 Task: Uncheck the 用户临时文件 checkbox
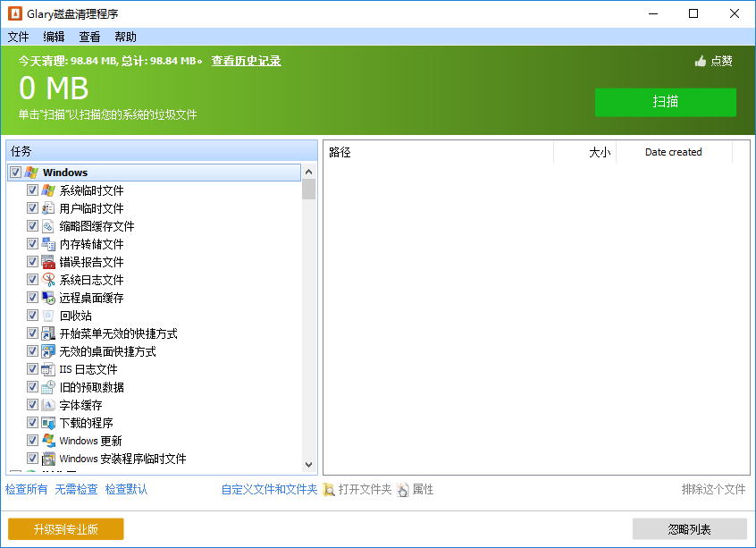coord(32,207)
